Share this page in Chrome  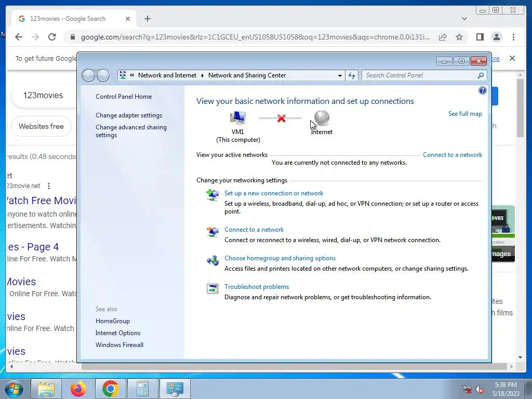point(443,37)
